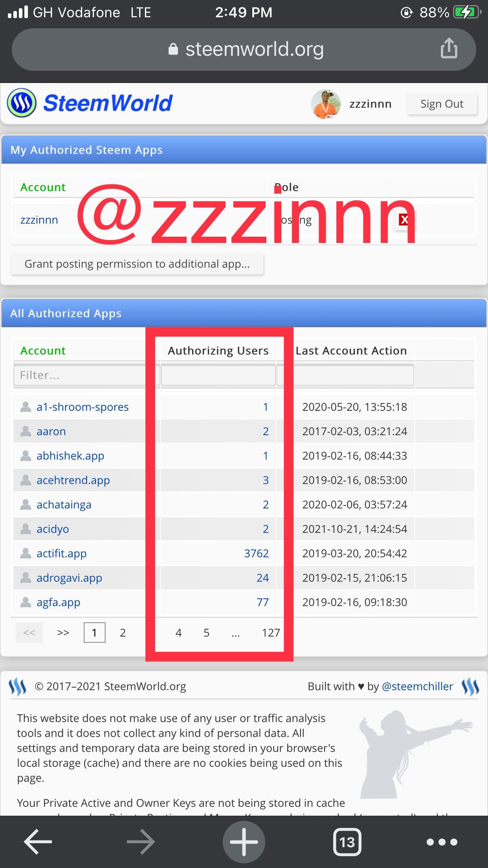Open the acehtrend.app account link
The width and height of the screenshot is (488, 868).
click(x=73, y=480)
